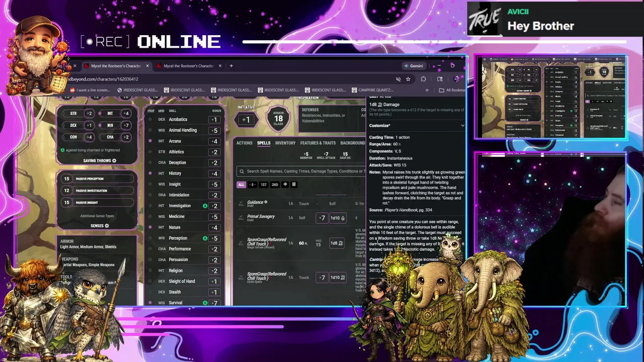Toggle Deception proficiency dot

[150, 162]
